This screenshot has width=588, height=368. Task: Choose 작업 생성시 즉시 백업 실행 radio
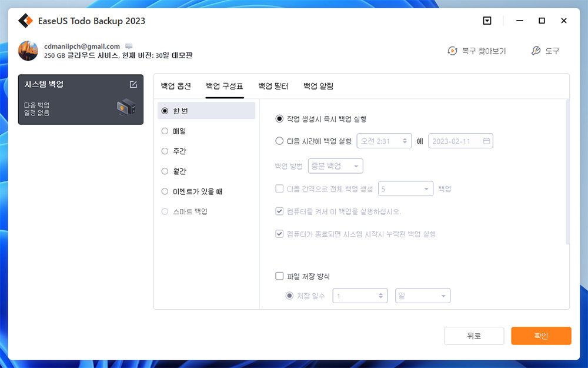click(x=279, y=119)
